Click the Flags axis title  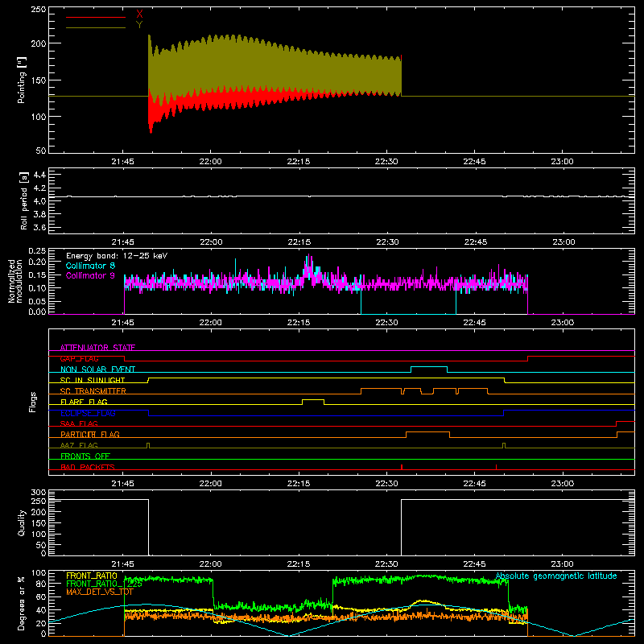point(32,402)
